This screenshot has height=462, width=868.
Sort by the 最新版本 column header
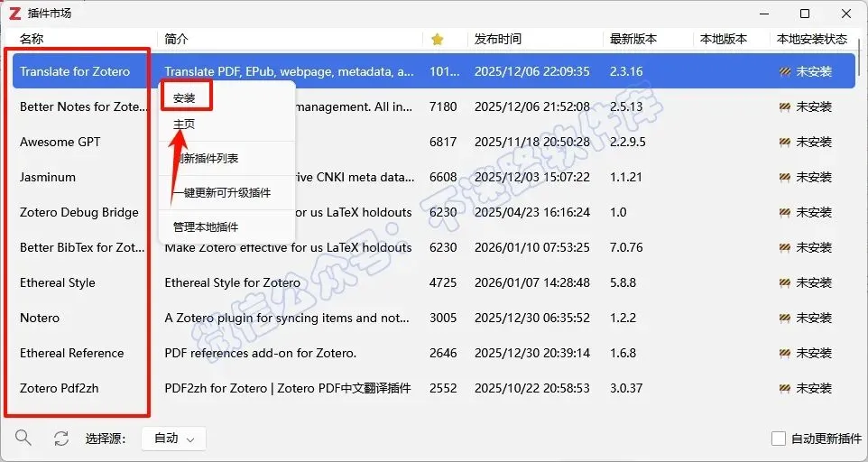pyautogui.click(x=633, y=40)
